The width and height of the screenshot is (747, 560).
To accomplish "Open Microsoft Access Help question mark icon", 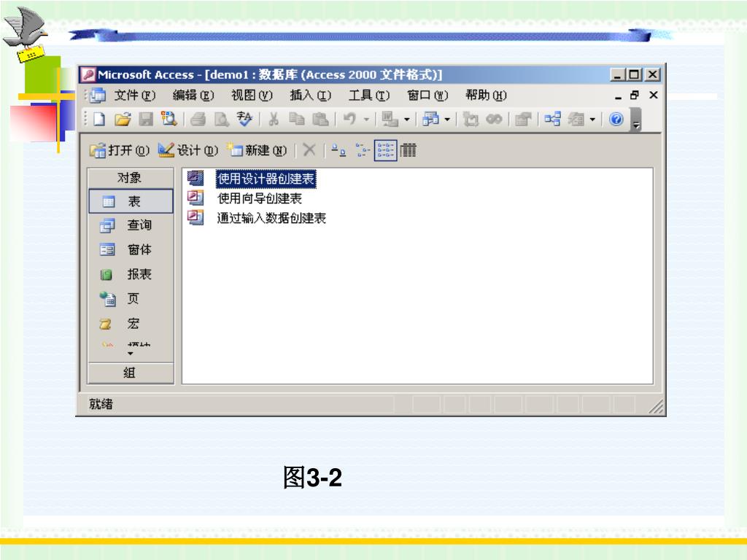I will (x=616, y=119).
